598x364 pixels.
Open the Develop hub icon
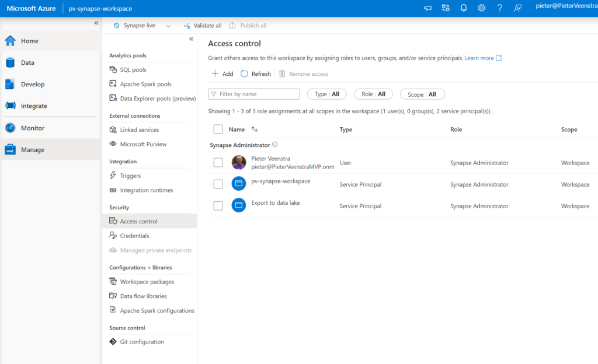pyautogui.click(x=11, y=84)
